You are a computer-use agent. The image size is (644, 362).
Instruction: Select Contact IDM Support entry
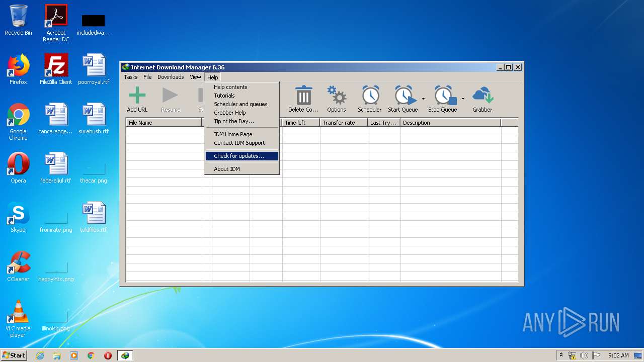(242, 143)
